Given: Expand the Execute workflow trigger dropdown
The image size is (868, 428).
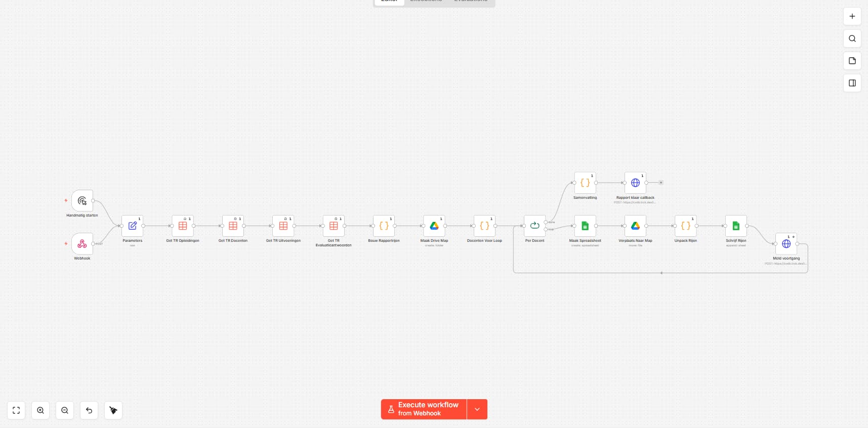Looking at the screenshot, I should point(477,409).
